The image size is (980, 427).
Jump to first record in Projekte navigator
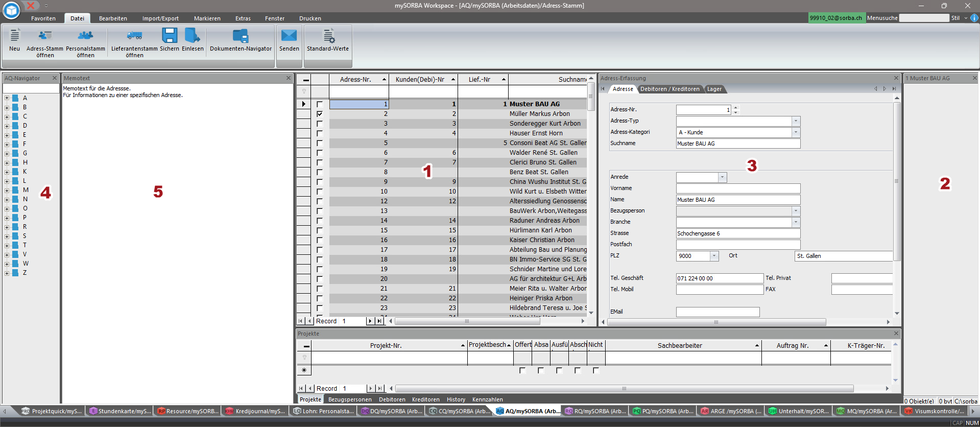[x=301, y=389]
